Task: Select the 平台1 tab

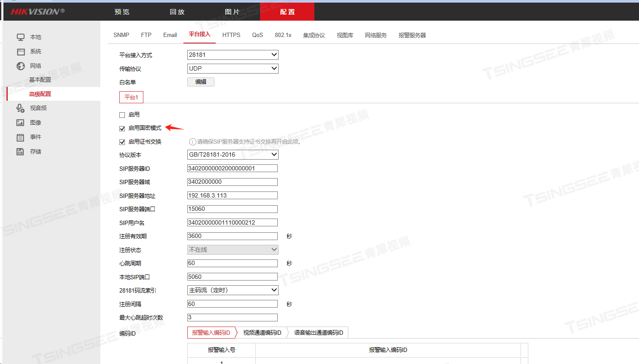Action: pos(131,97)
